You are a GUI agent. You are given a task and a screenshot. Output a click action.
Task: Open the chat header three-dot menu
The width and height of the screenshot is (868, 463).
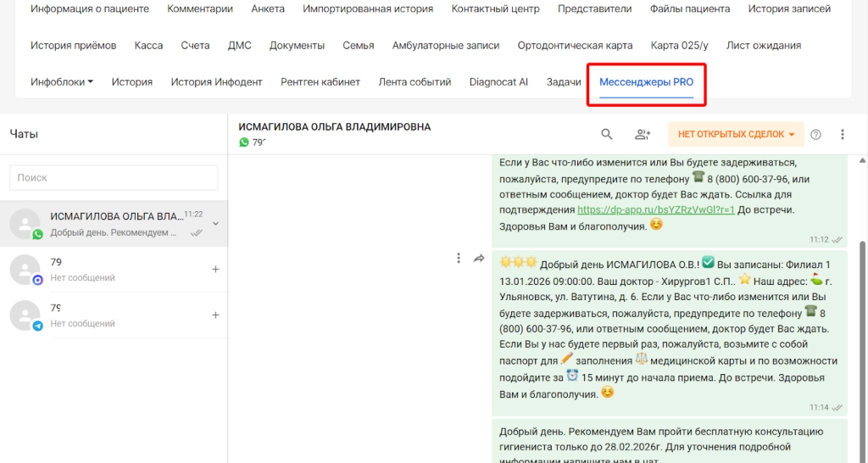pyautogui.click(x=843, y=134)
